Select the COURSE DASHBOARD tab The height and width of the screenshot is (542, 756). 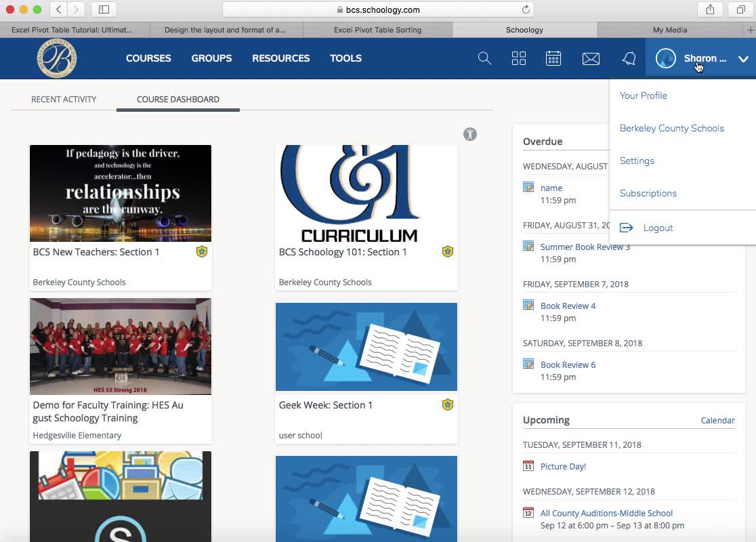click(x=178, y=100)
